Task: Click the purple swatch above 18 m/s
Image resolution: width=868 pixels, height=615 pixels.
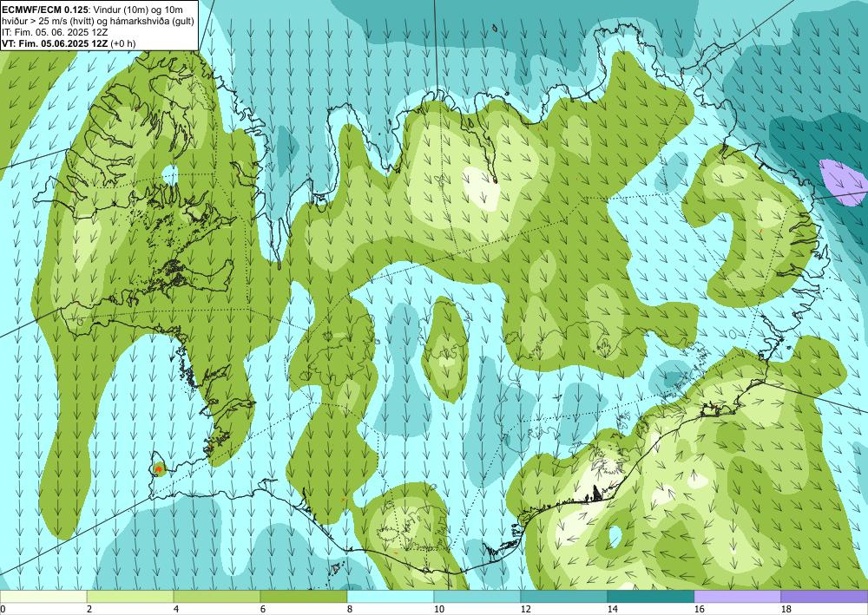Action: (825, 596)
